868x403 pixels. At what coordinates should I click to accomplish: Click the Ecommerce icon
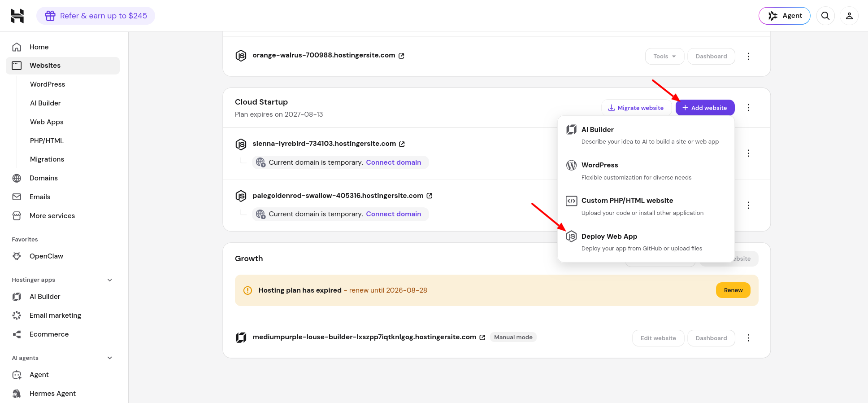tap(17, 334)
